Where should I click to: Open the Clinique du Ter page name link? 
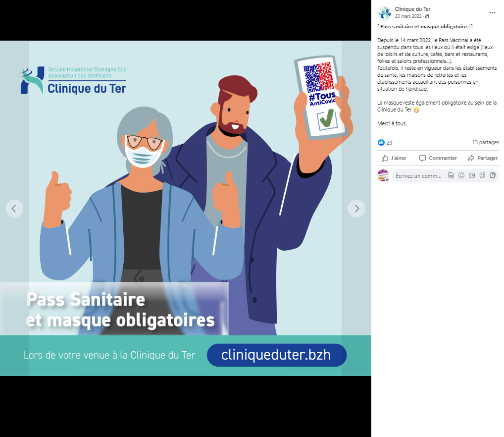click(x=412, y=9)
